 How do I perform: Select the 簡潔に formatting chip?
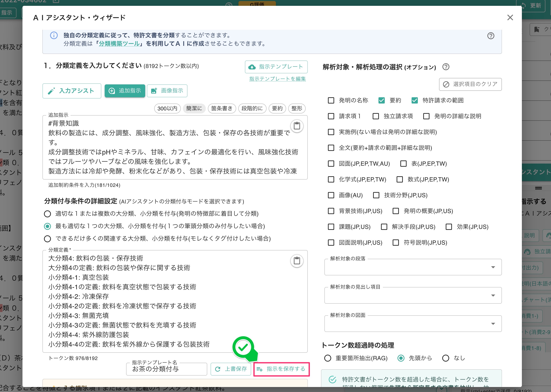pos(194,108)
